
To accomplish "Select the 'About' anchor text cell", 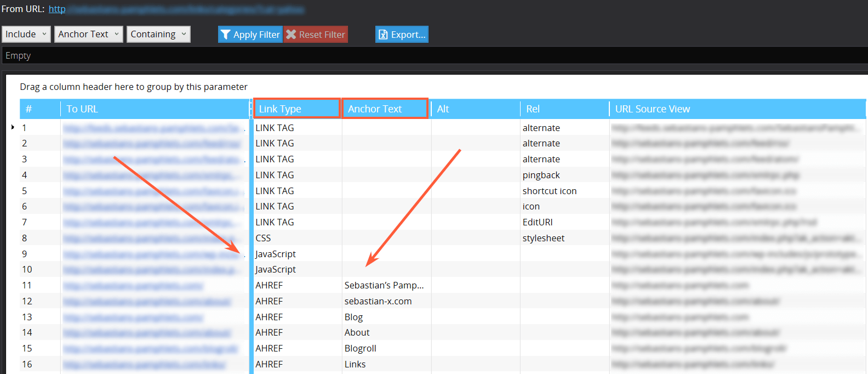I will click(386, 332).
